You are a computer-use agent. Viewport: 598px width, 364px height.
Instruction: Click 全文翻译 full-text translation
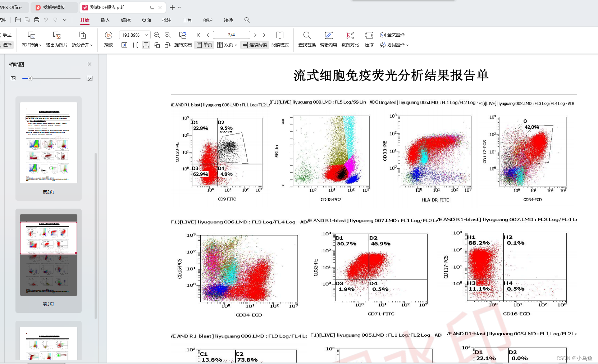click(x=392, y=35)
